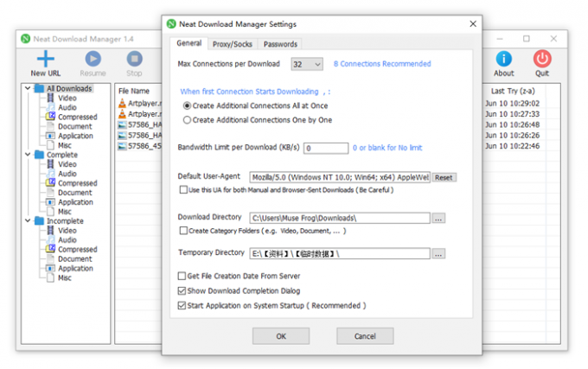
Task: Select Document under Complete
Action: click(x=74, y=193)
